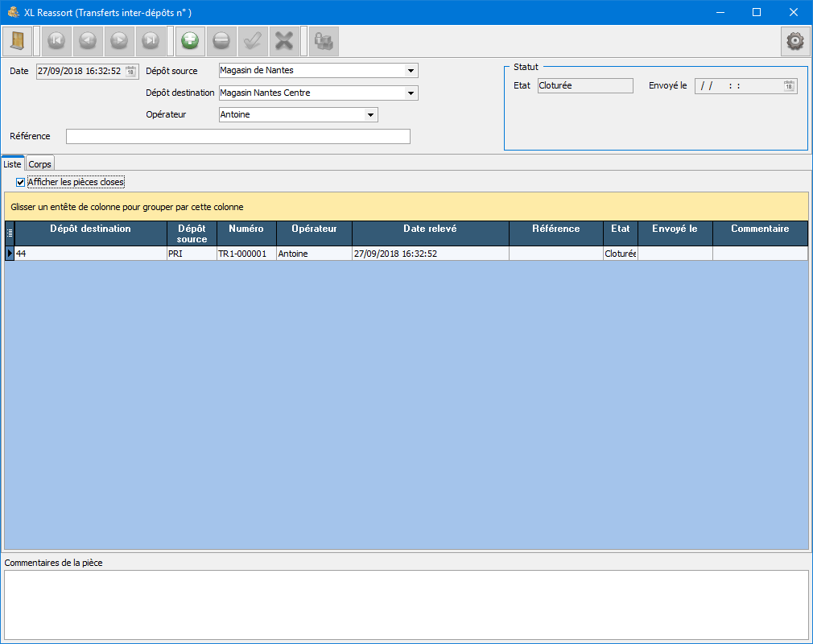Select the Liste tab
The height and width of the screenshot is (644, 813).
click(x=12, y=163)
